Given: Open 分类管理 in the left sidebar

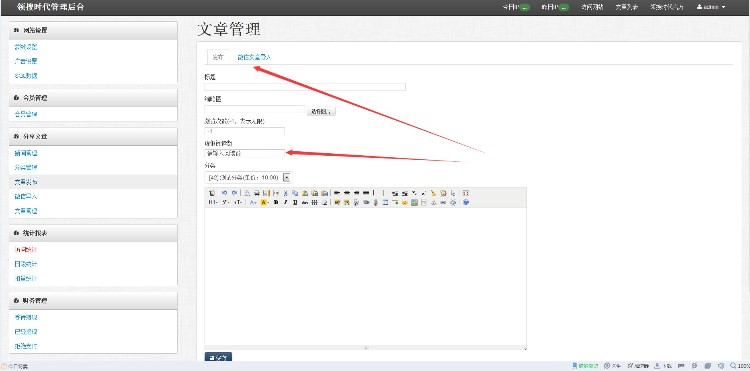Looking at the screenshot, I should (x=26, y=167).
